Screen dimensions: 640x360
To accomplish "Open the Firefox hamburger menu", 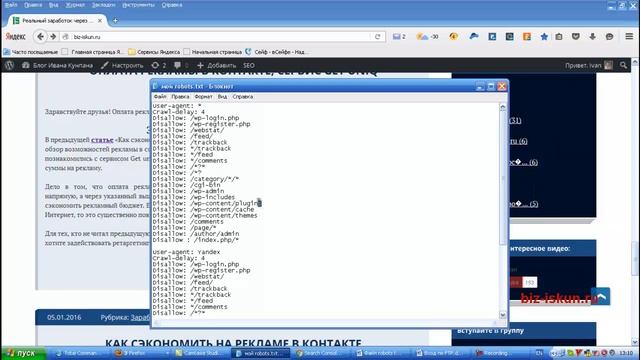I will (x=629, y=36).
